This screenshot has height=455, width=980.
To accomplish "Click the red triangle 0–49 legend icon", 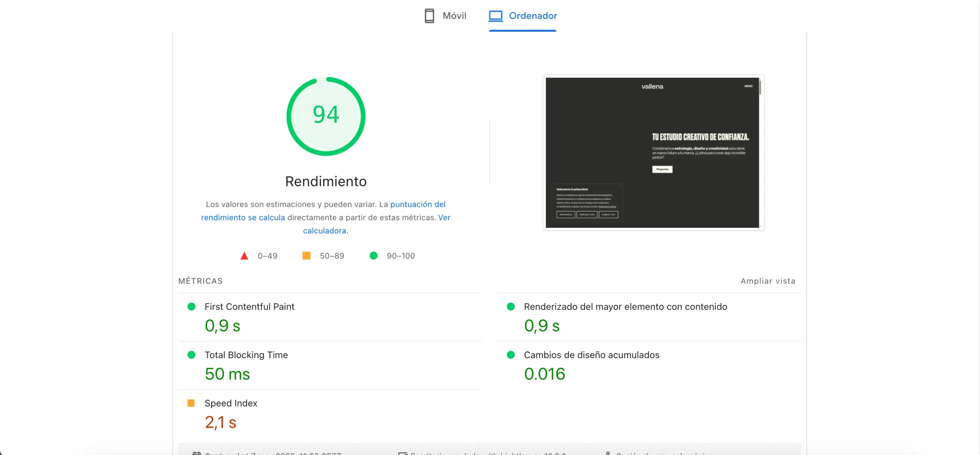I will click(244, 256).
